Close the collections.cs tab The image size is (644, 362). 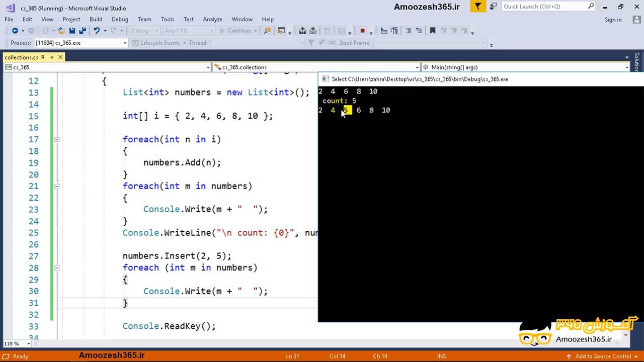60,57
